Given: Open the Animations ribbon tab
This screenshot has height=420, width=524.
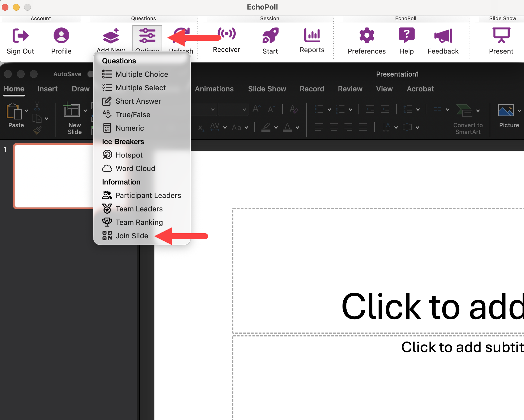Looking at the screenshot, I should (214, 89).
